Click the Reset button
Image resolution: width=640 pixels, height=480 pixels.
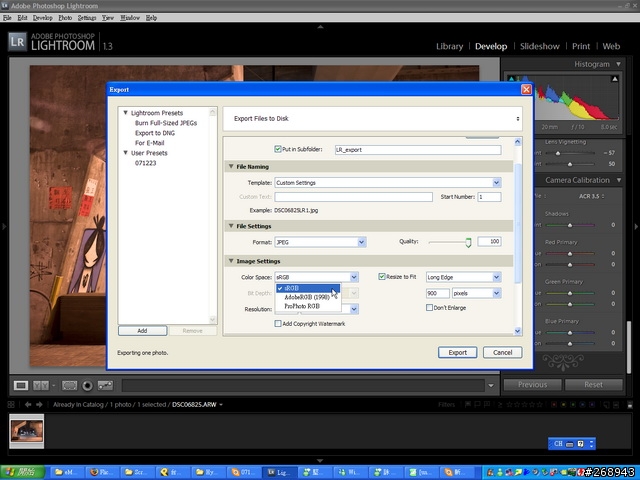[593, 384]
